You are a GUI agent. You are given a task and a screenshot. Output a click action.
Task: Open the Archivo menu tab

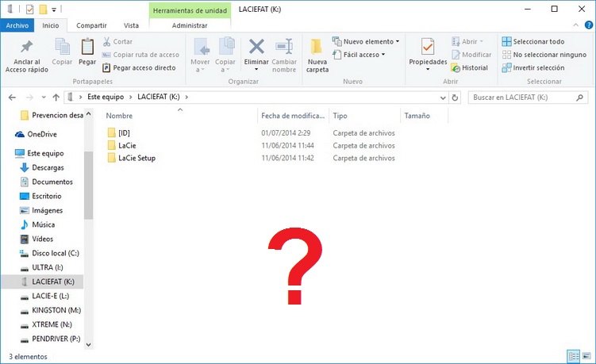tap(17, 25)
